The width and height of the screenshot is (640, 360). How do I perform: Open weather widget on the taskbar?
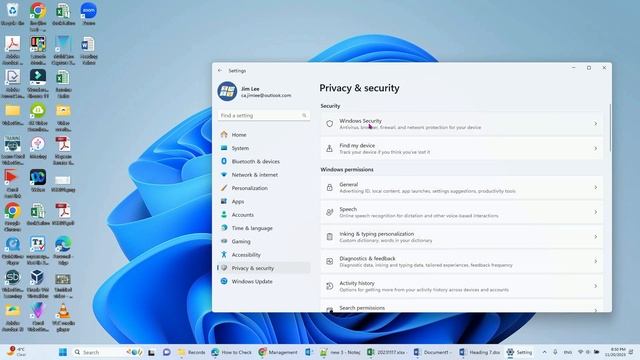(16, 352)
